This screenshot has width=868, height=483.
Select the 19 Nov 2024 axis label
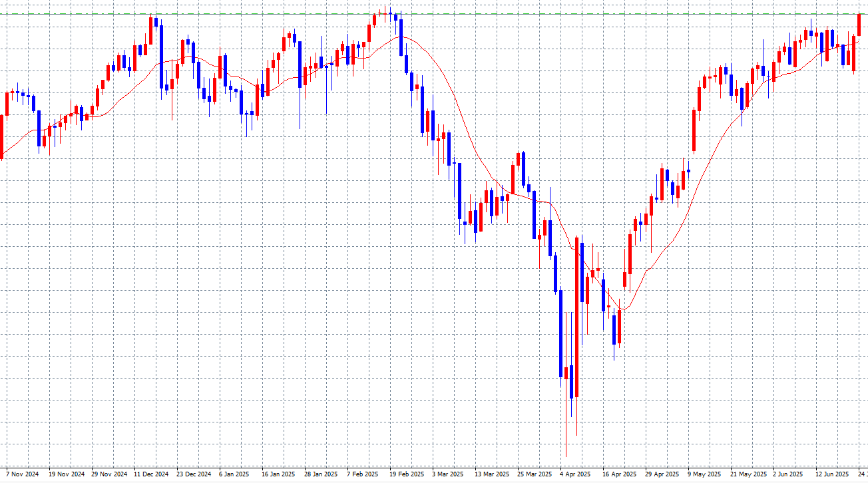pyautogui.click(x=66, y=474)
